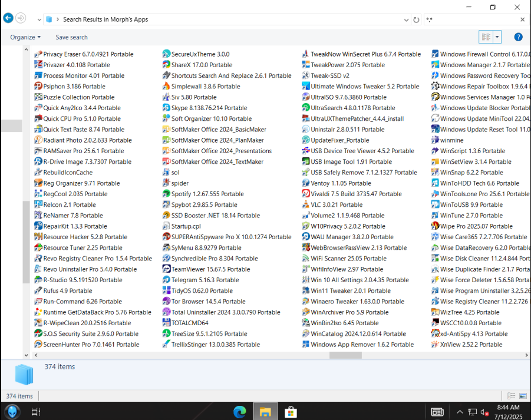
Task: Click the Search Results address bar path
Action: [105, 19]
